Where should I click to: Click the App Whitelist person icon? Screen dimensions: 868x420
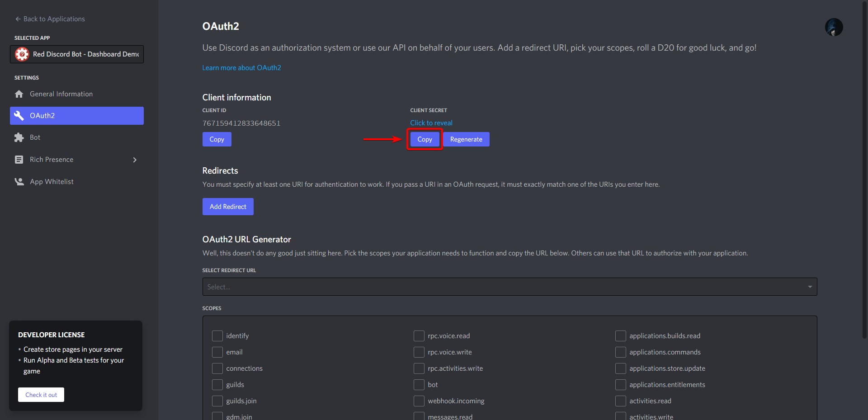pos(19,182)
